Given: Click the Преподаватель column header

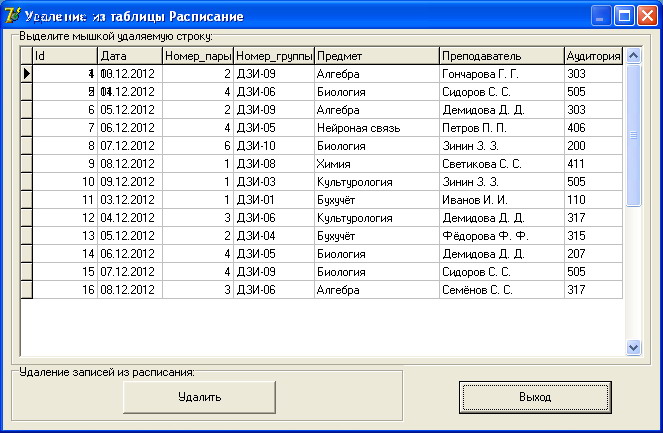Looking at the screenshot, I should click(x=502, y=56).
